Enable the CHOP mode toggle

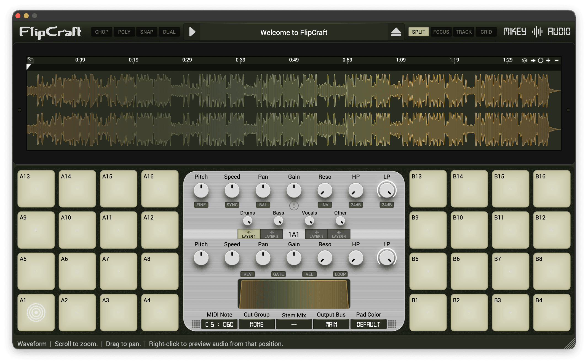(101, 32)
